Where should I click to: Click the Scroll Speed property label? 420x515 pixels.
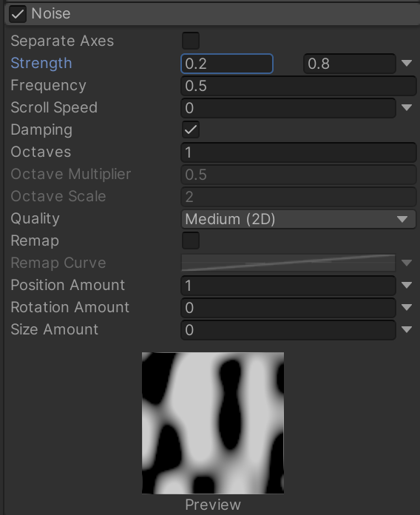(x=54, y=107)
